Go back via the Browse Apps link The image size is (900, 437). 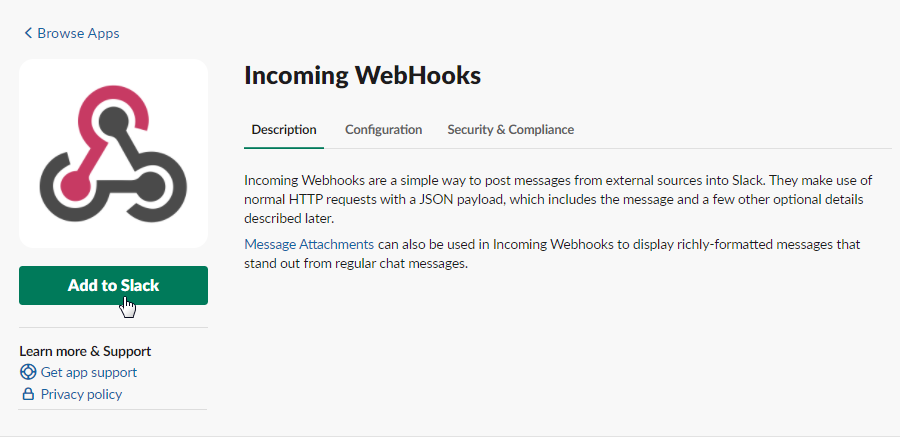77,34
